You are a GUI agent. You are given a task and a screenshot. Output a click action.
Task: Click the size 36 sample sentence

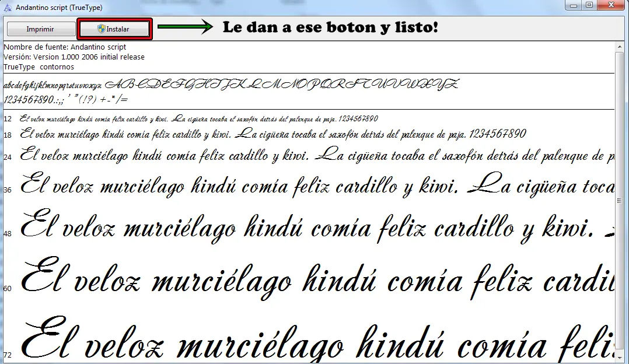click(317, 185)
